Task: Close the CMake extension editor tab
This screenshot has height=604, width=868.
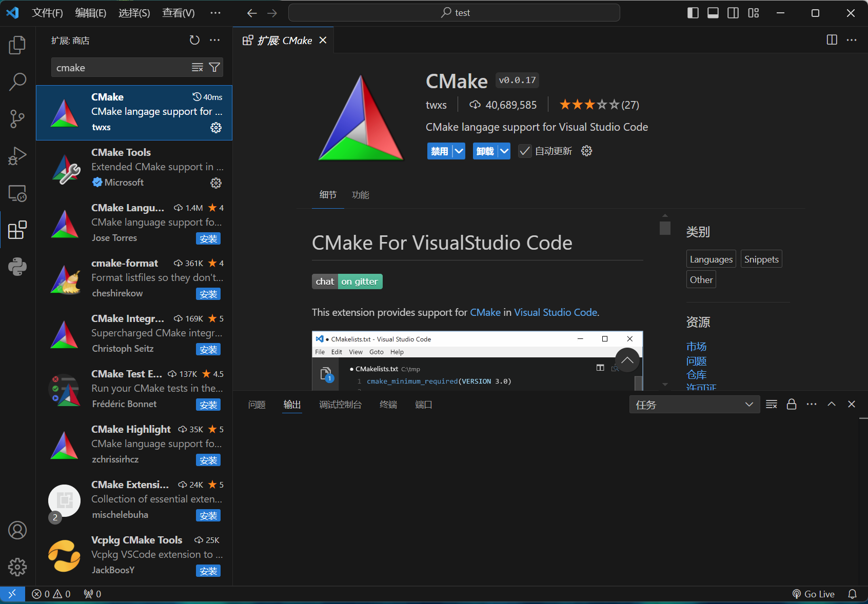Action: [323, 40]
